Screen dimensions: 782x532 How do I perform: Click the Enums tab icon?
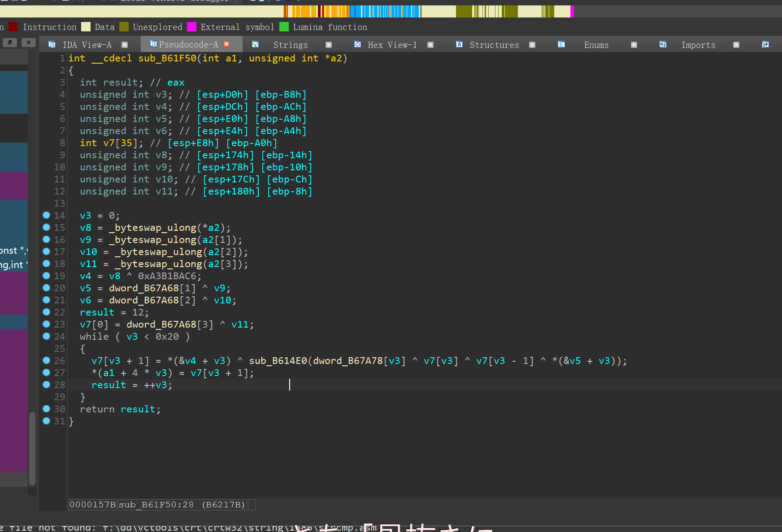pyautogui.click(x=561, y=44)
